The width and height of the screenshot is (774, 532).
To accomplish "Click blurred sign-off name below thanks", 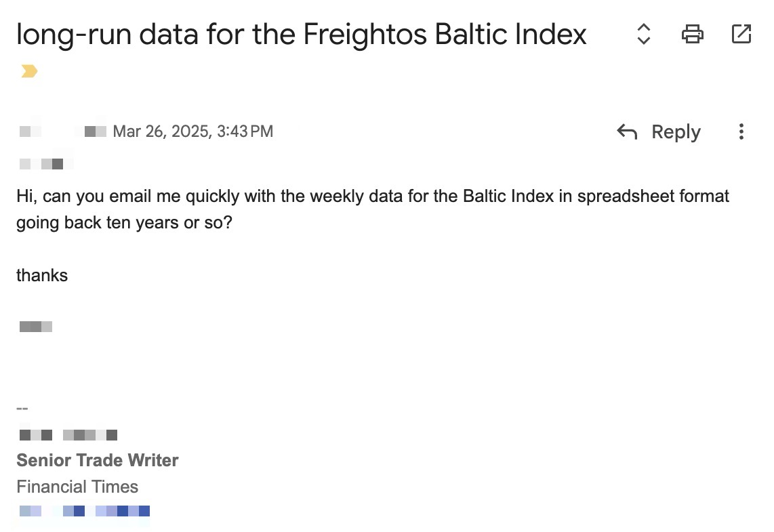I will (36, 327).
